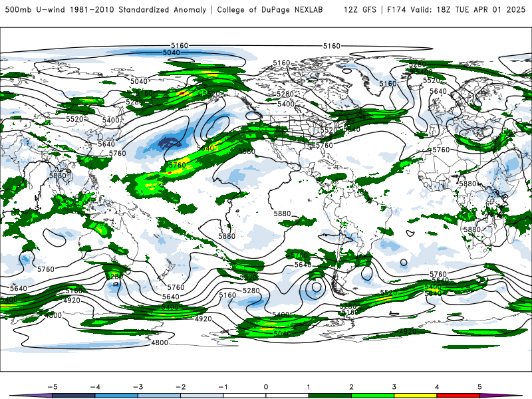Click the '12Z GFS' model run label
Viewport: 532px width, 399px height.
[360, 9]
